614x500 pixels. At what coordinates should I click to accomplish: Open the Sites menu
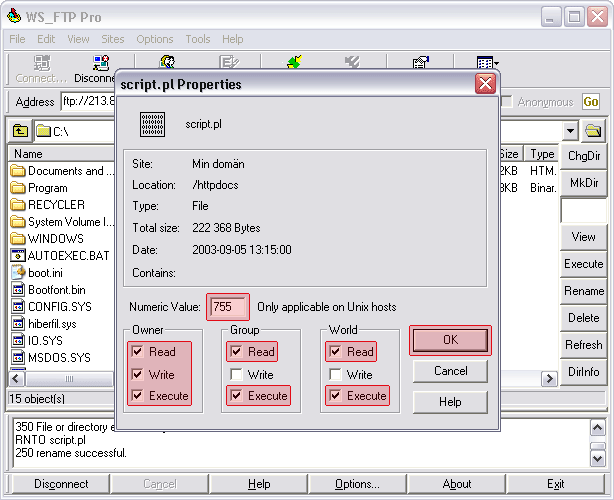tap(113, 39)
